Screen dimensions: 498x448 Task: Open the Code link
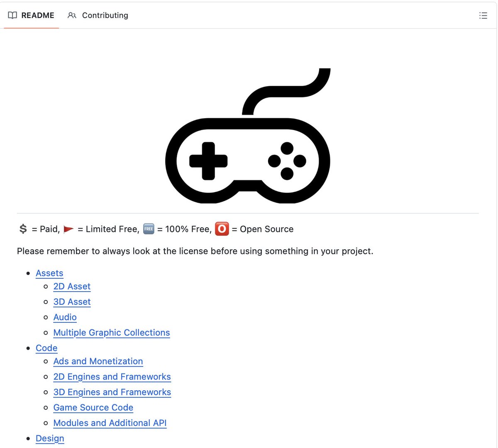[x=46, y=348]
